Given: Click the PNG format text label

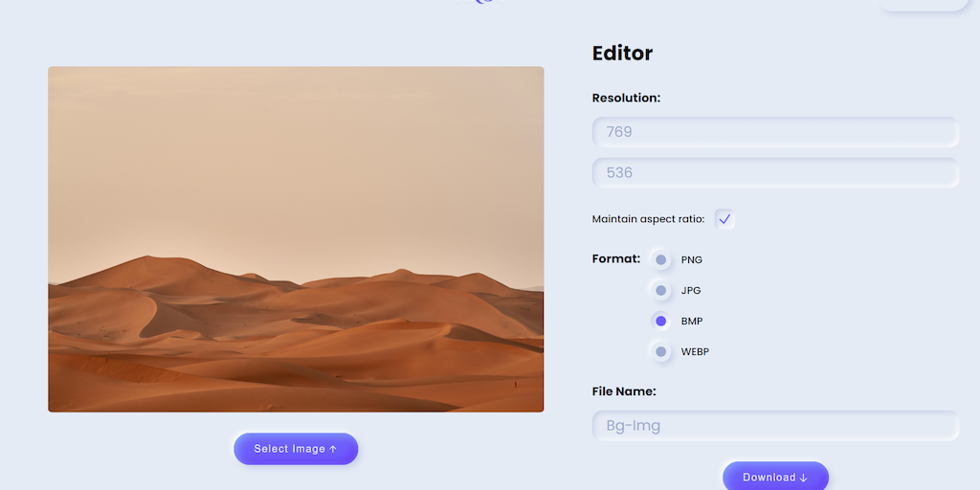Looking at the screenshot, I should [x=692, y=260].
